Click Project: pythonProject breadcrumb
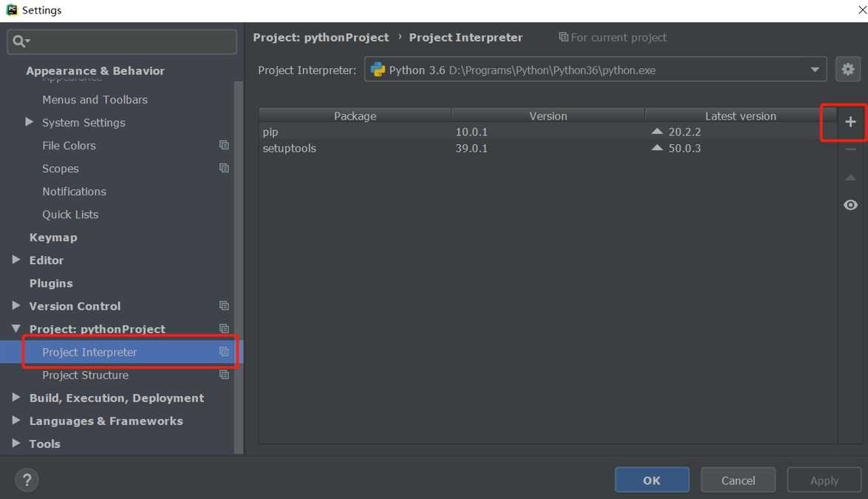868x499 pixels. tap(321, 37)
